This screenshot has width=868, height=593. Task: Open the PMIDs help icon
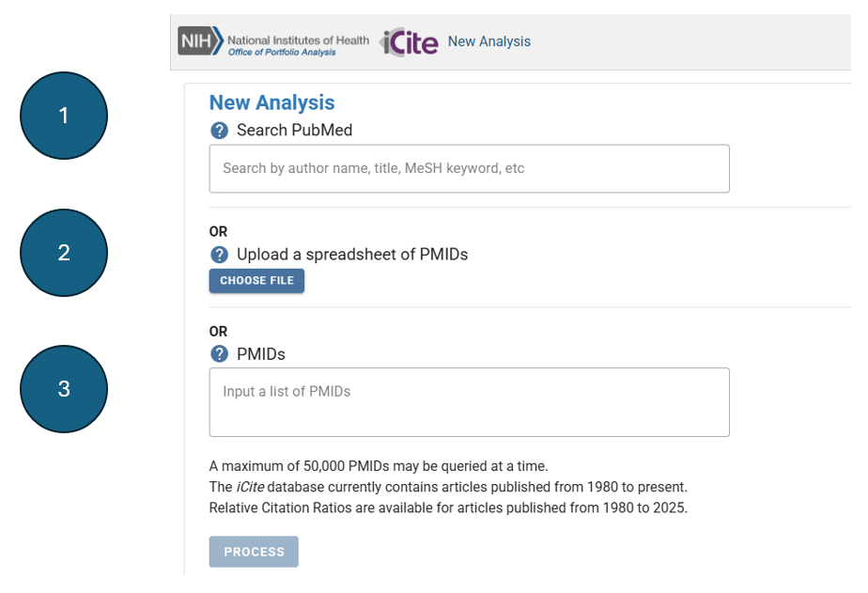218,354
